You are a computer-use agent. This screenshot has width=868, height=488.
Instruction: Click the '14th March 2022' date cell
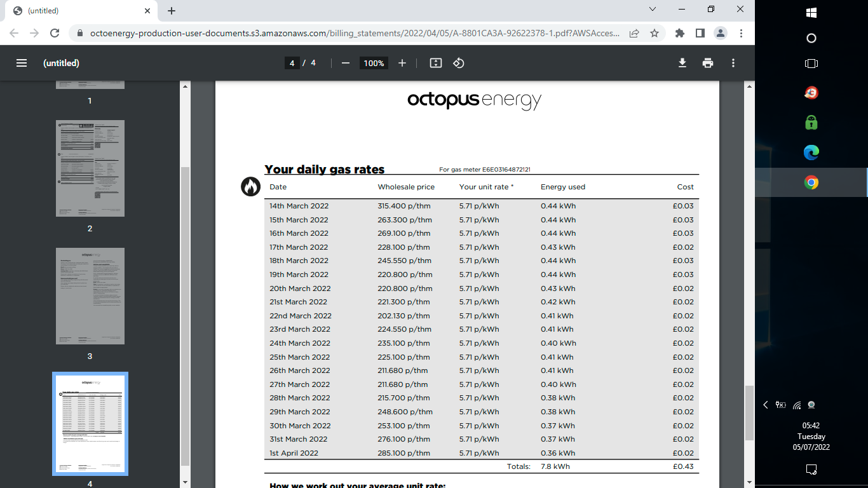[x=299, y=206]
